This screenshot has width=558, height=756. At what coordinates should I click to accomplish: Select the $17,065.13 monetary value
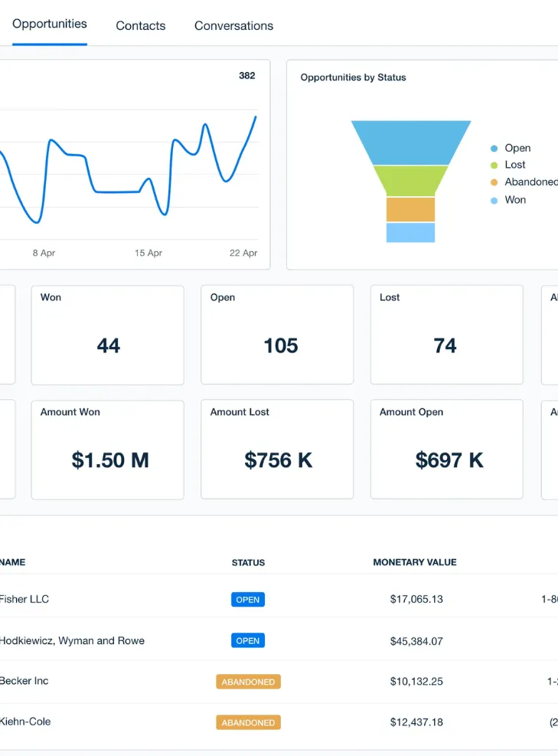coord(416,599)
